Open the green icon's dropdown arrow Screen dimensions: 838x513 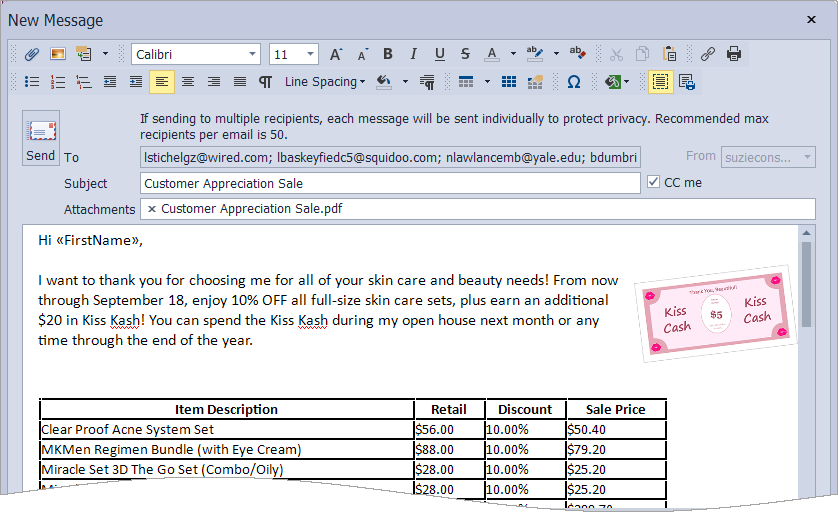pyautogui.click(x=626, y=82)
